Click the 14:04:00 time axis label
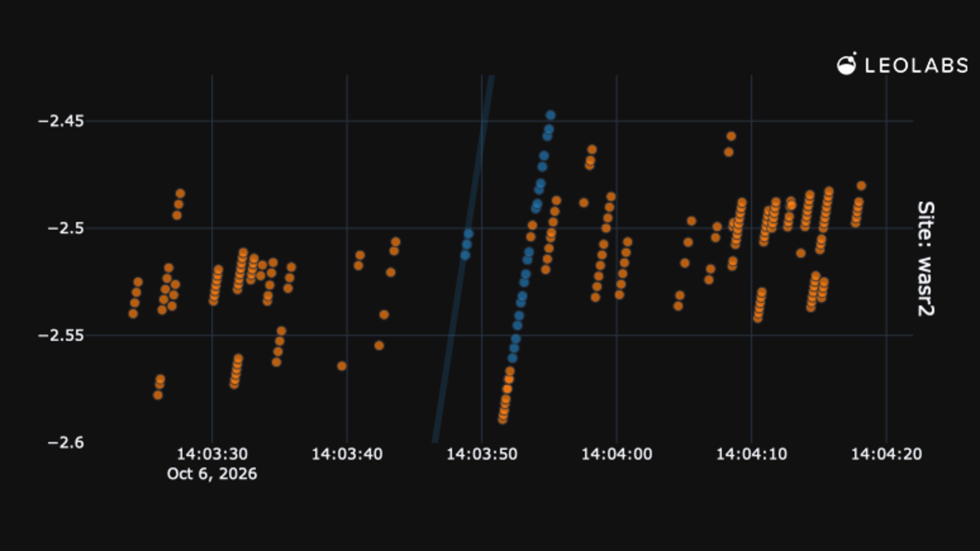The image size is (980, 551). (x=616, y=454)
